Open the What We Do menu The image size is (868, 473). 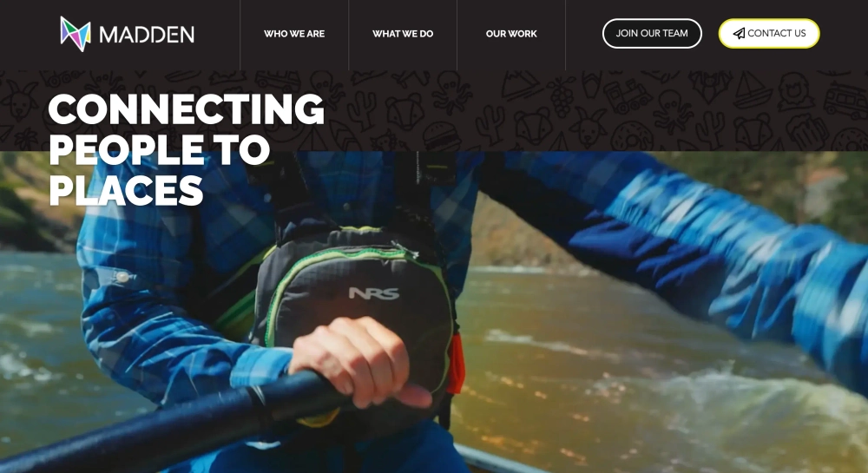coord(403,34)
